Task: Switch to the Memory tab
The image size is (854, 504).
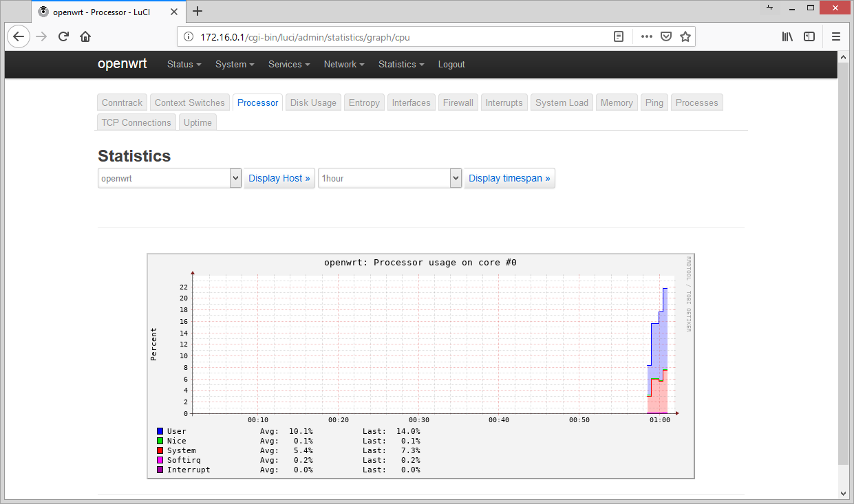Action: (617, 102)
